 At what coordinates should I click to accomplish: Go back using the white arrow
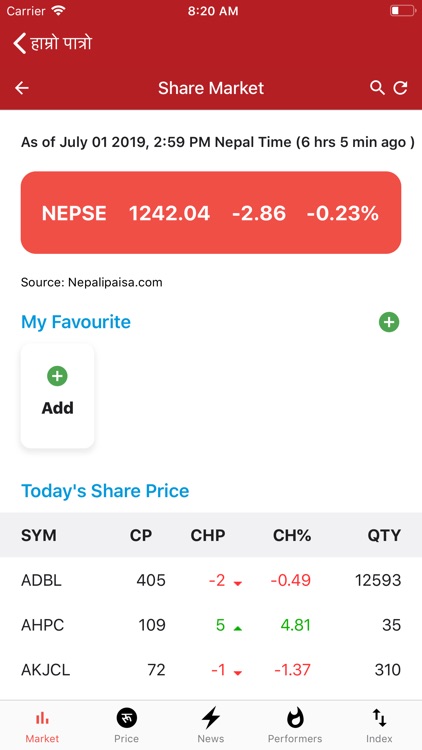coord(22,88)
